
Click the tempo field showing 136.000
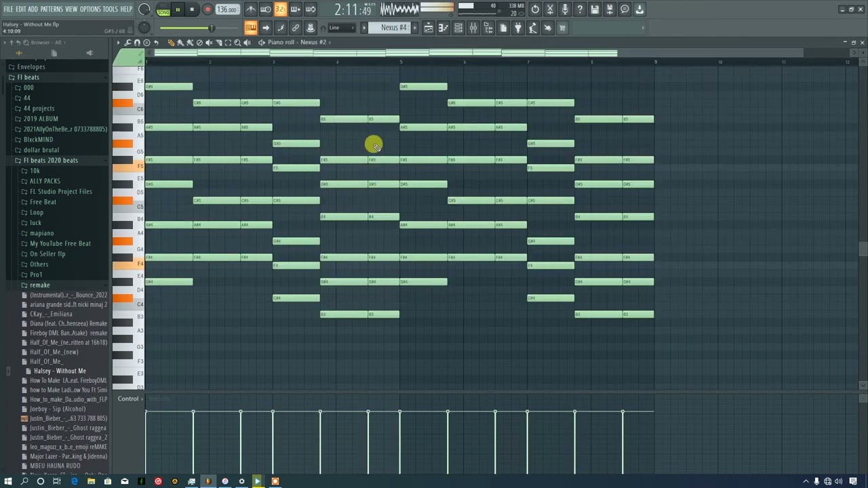point(227,9)
